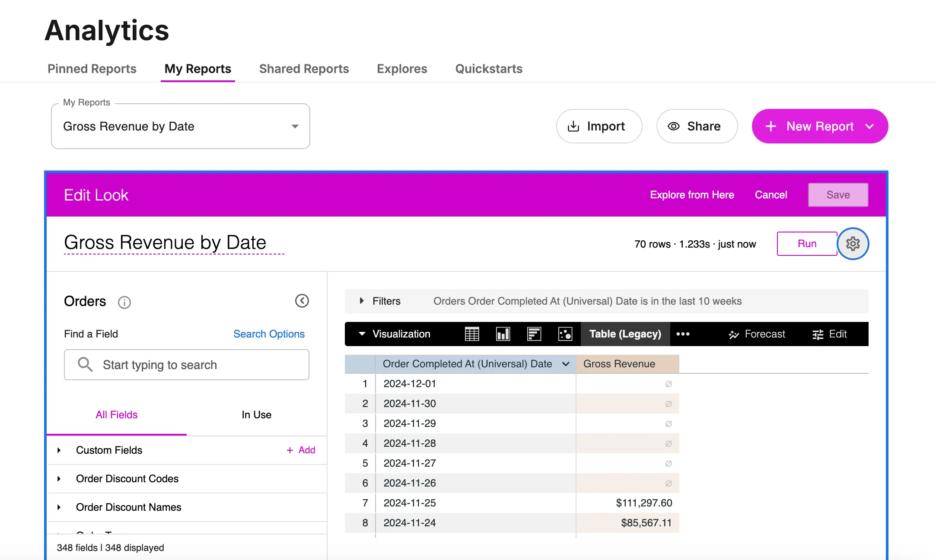Switch to Shared Reports tab
936x560 pixels.
[304, 69]
